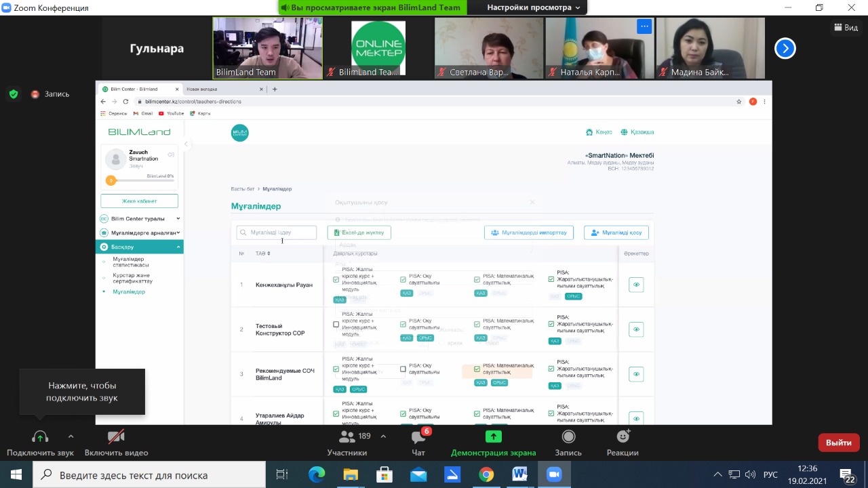Expand Bilim Center туралы sidebar section
868x488 pixels.
[x=140, y=219]
